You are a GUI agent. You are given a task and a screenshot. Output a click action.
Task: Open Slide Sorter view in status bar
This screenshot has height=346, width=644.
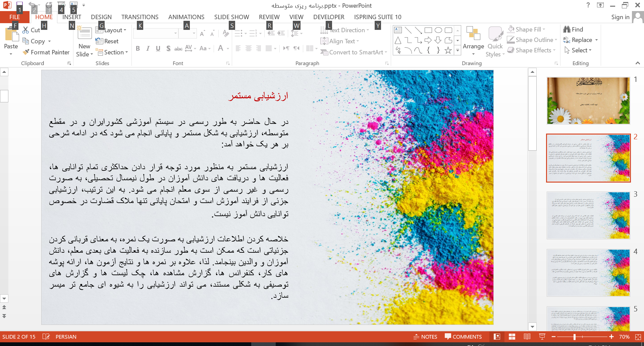(512, 337)
